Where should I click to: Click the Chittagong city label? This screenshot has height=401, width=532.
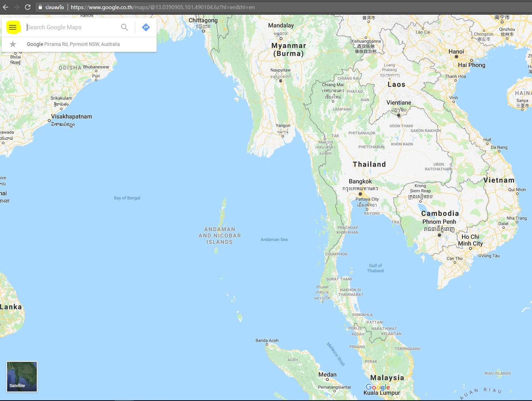(203, 20)
